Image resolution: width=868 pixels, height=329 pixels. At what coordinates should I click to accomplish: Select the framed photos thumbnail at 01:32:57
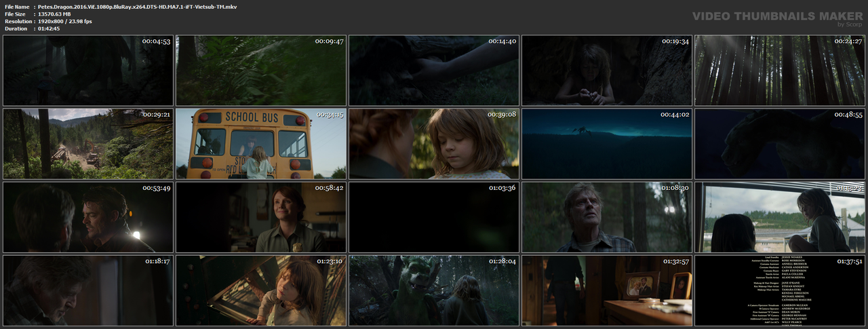[607, 290]
